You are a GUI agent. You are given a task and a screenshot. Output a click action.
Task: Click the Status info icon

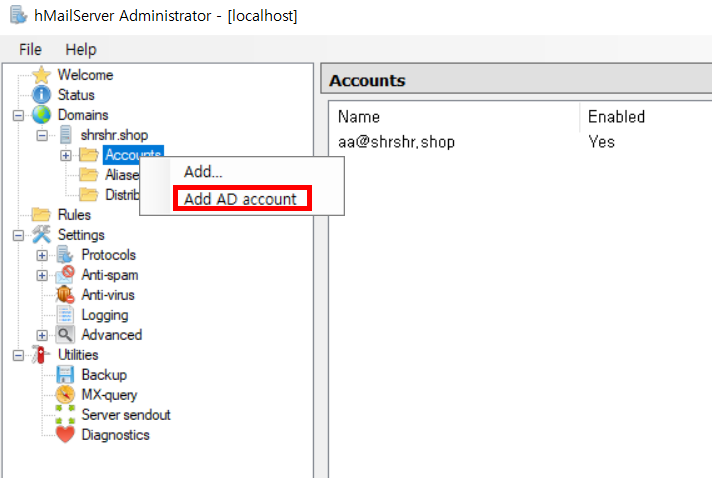pyautogui.click(x=41, y=95)
